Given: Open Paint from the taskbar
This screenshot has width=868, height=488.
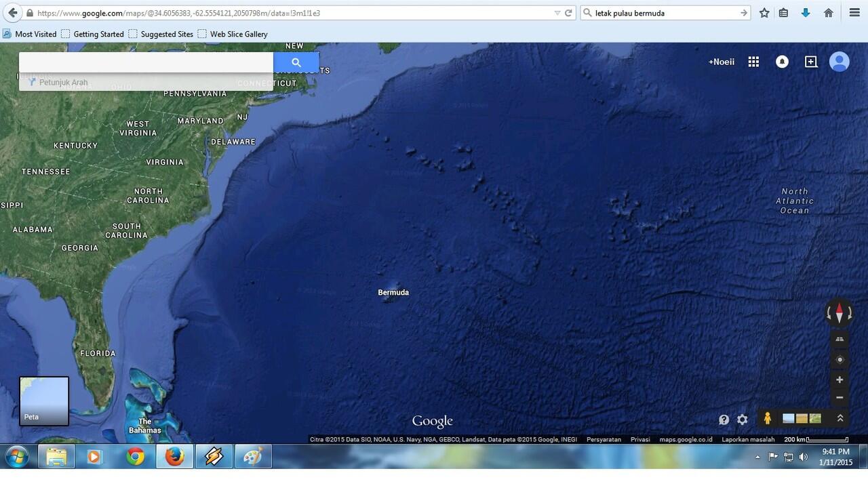Looking at the screenshot, I should (x=253, y=457).
